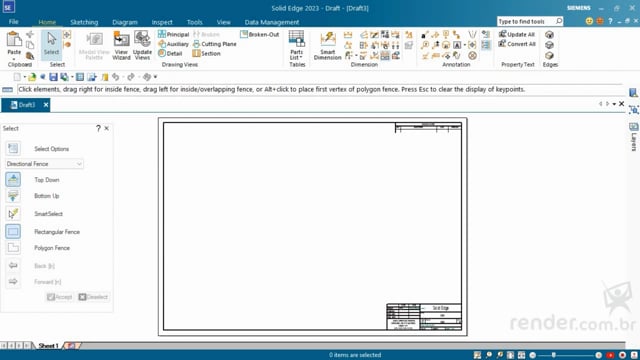Click the first sheet navigation arrow
This screenshot has height=360, width=640.
point(4,346)
